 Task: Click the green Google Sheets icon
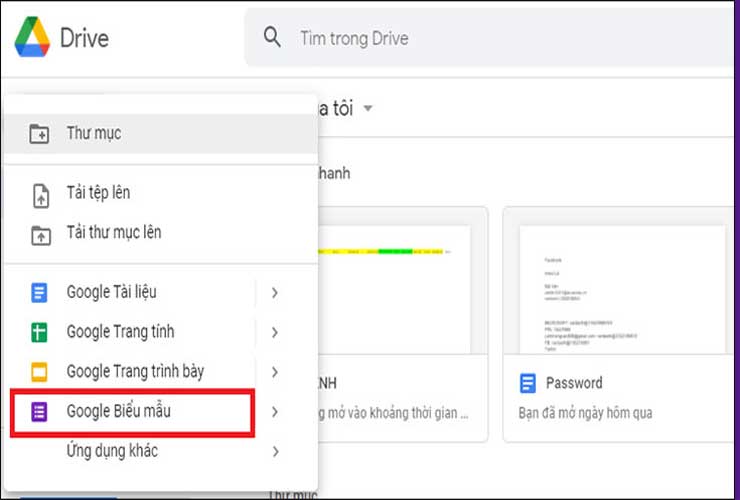[39, 332]
